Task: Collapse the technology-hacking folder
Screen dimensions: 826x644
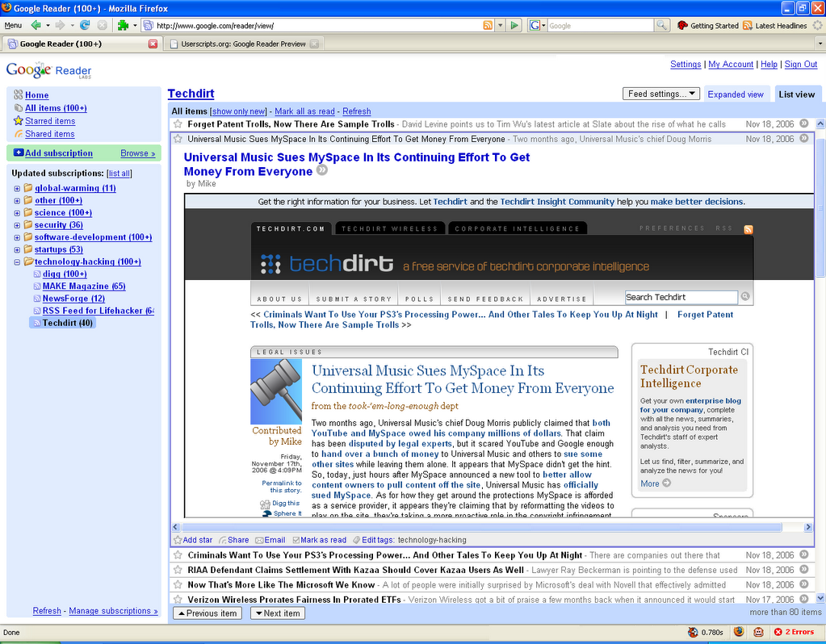Action: [x=17, y=262]
